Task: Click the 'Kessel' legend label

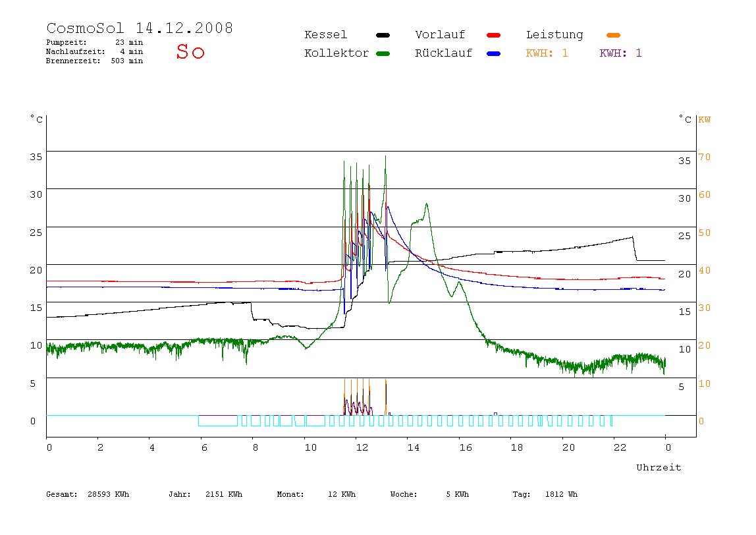Action: tap(325, 35)
